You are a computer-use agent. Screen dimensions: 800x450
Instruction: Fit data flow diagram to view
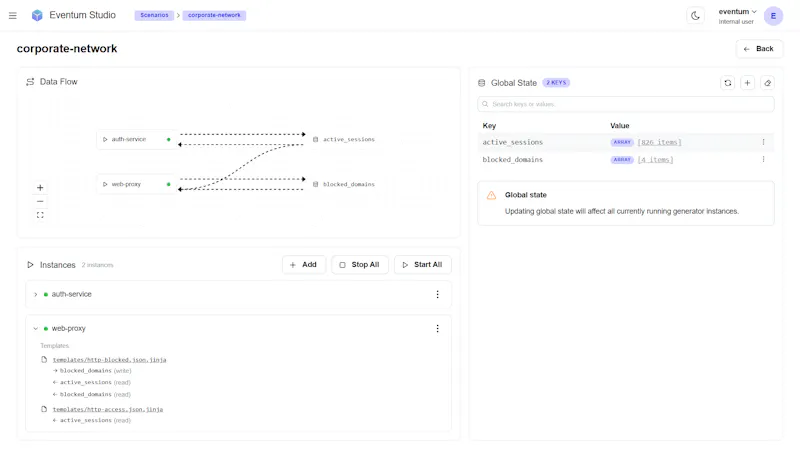(40, 215)
